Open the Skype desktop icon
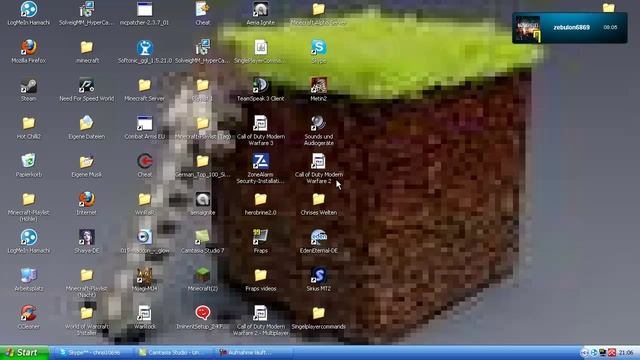The width and height of the screenshot is (640, 360). 318,47
